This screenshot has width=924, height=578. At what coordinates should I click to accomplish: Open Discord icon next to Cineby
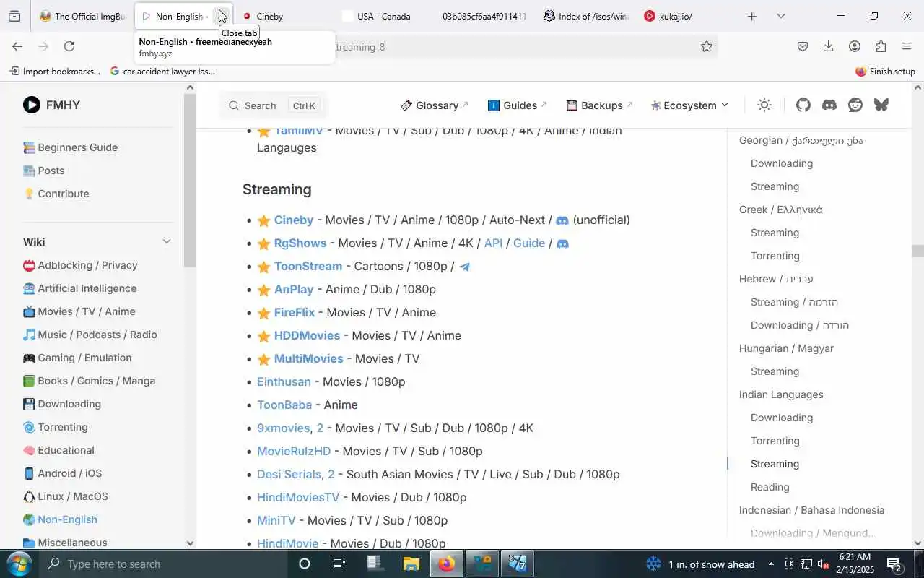(562, 220)
